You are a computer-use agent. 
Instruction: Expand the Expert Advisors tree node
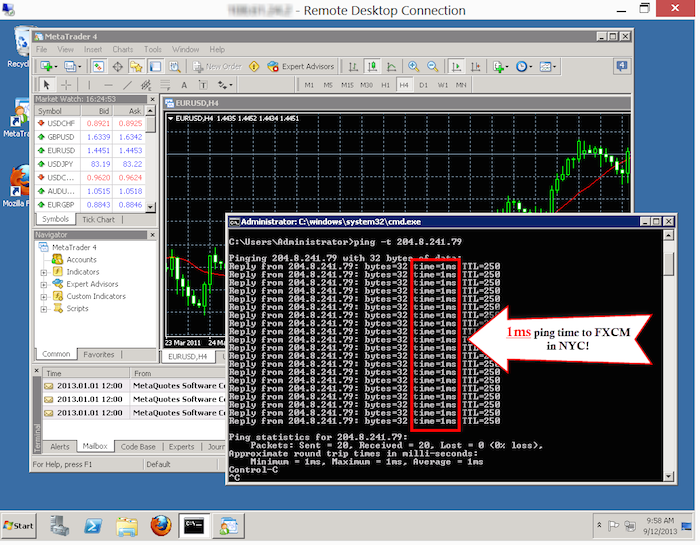pyautogui.click(x=44, y=284)
